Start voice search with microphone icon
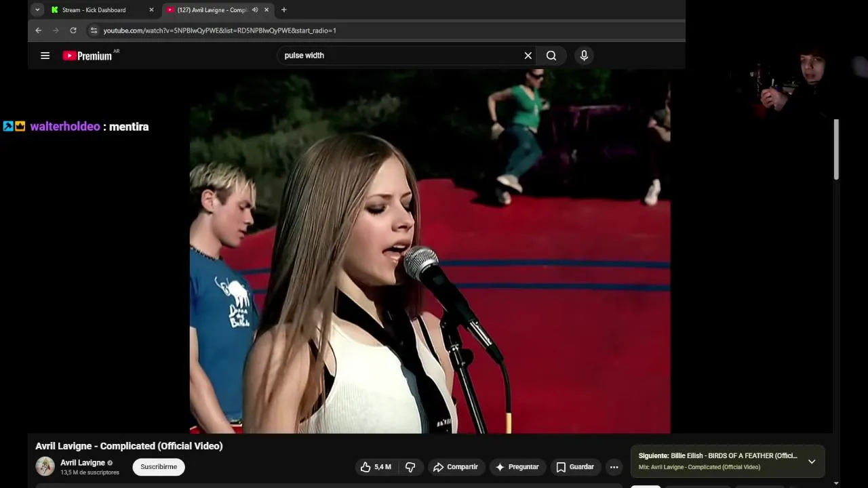868x488 pixels. point(584,56)
